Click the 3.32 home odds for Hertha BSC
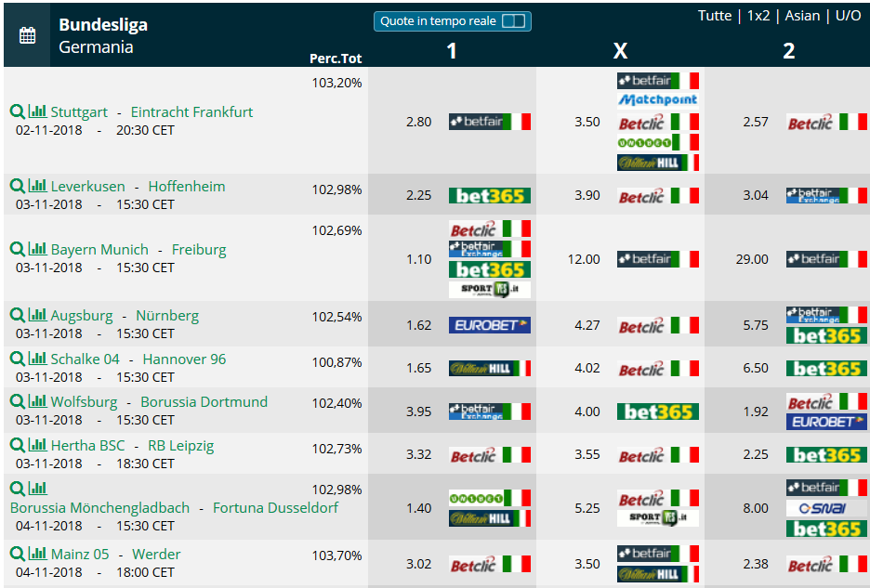 [418, 454]
